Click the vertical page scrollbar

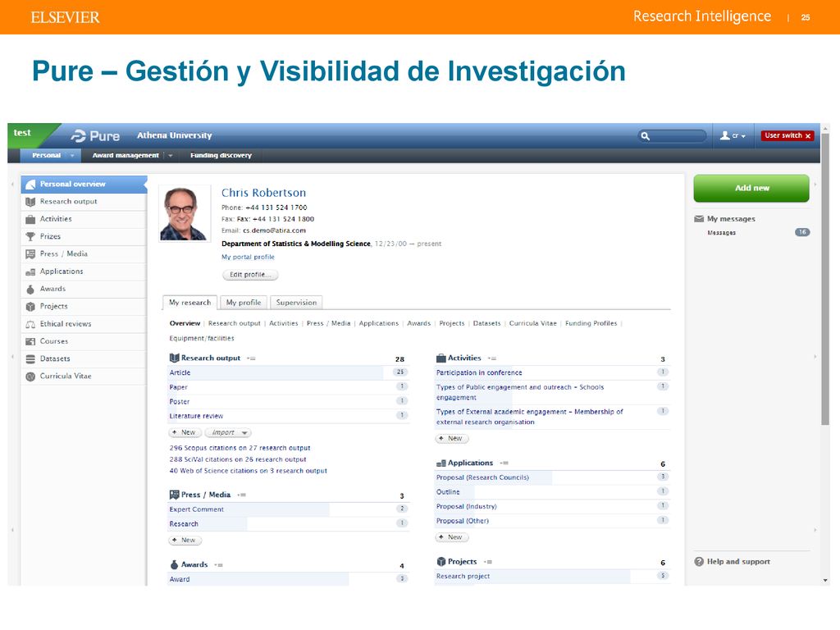(x=825, y=279)
